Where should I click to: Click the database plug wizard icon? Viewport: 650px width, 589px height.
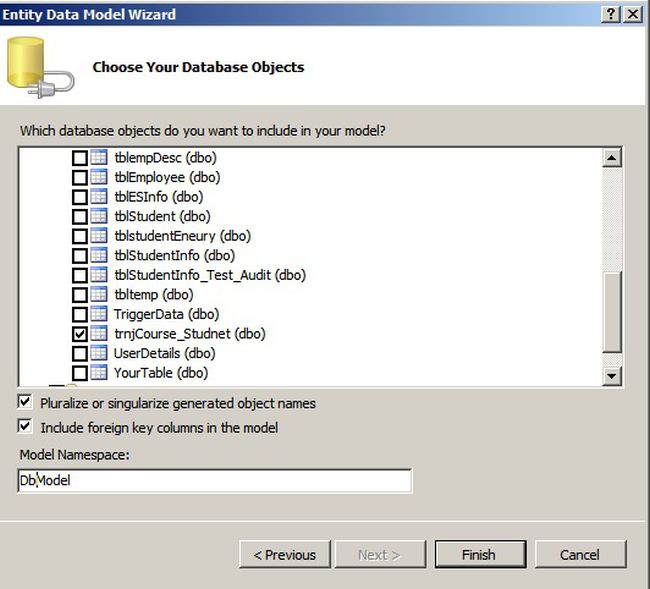pyautogui.click(x=40, y=67)
